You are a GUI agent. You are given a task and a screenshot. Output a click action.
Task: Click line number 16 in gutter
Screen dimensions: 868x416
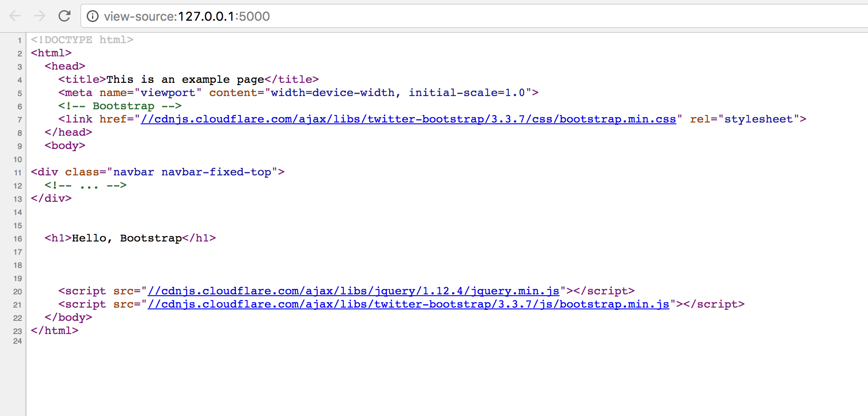pyautogui.click(x=18, y=239)
